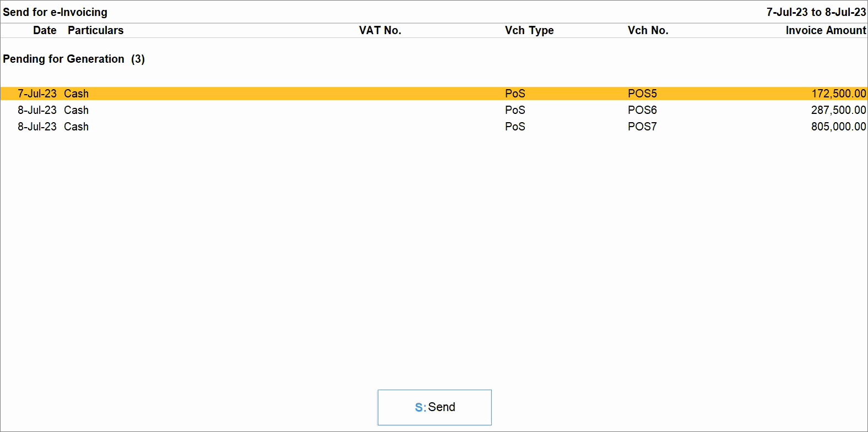Click voucher number POS6
Image resolution: width=868 pixels, height=432 pixels.
point(642,110)
